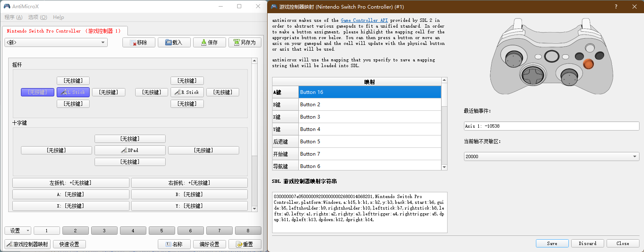Click the Y: [无按键] button

click(x=189, y=206)
